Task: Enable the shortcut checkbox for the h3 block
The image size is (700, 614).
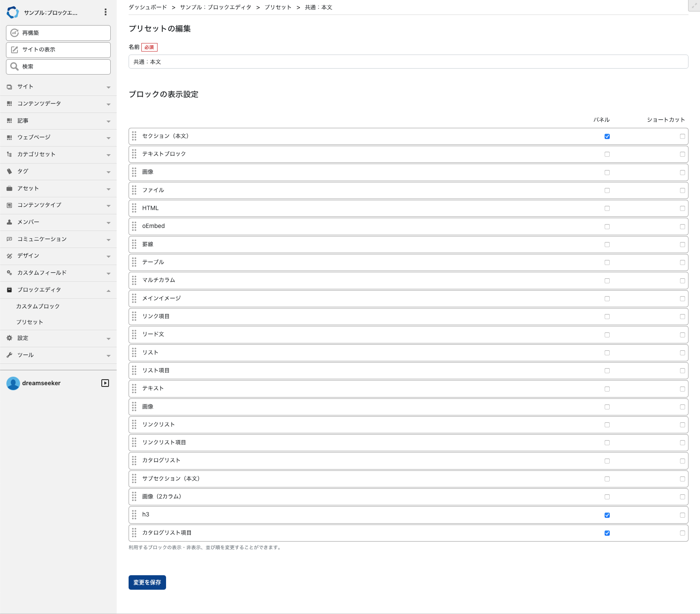Action: [x=683, y=515]
